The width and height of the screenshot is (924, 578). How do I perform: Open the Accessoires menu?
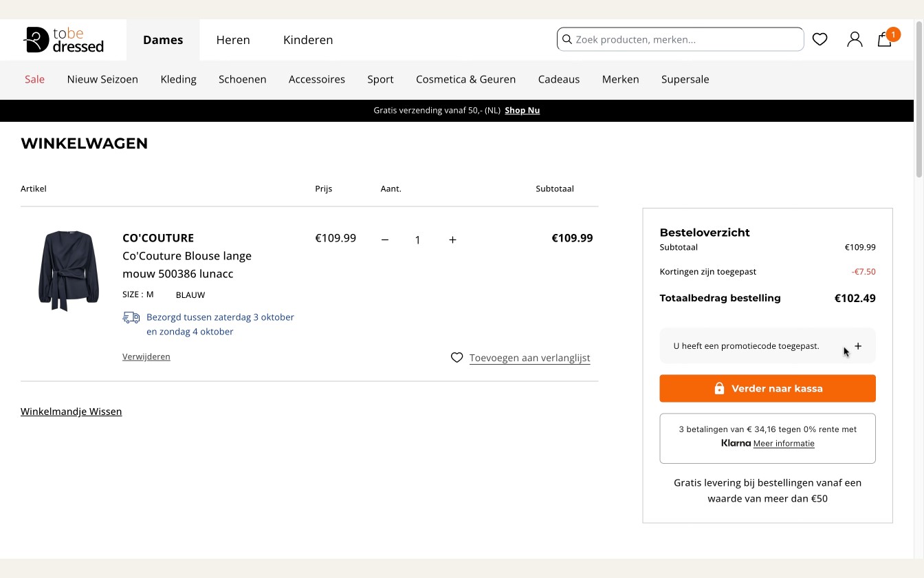317,79
